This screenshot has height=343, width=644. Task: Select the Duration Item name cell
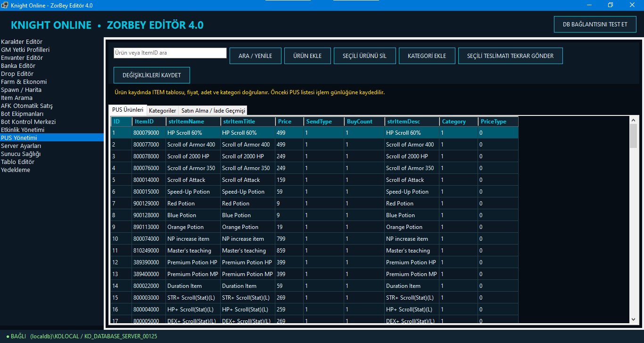pos(193,286)
